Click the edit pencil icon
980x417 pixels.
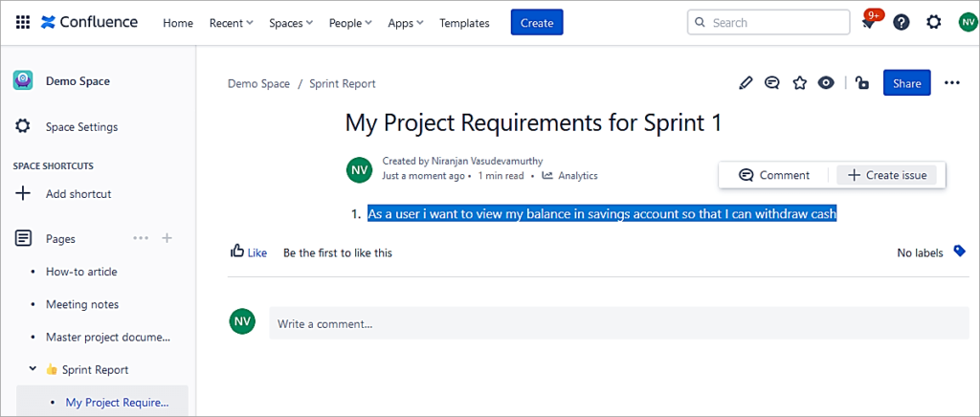tap(745, 83)
